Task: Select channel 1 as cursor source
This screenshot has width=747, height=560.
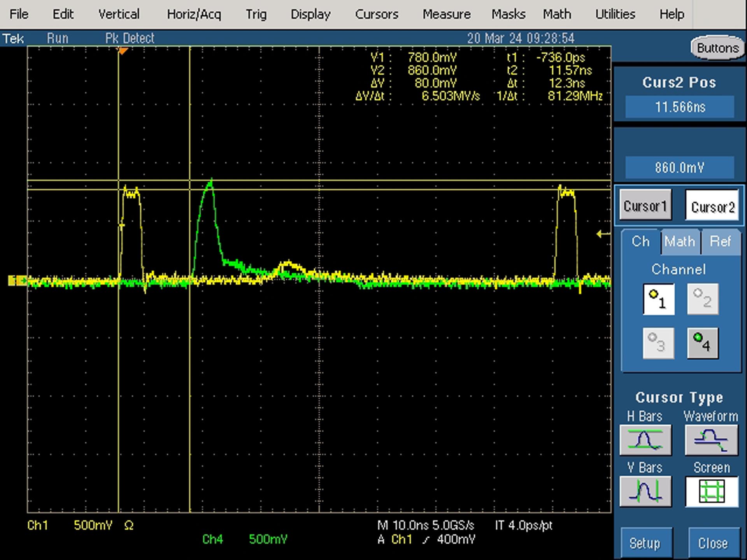Action: pos(659,299)
